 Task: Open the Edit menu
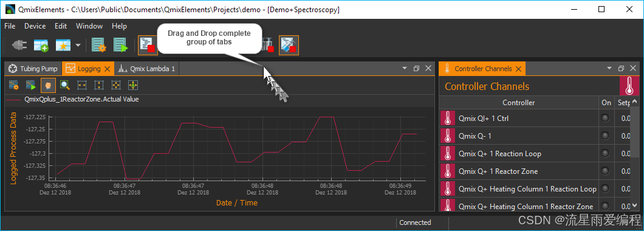[61, 26]
